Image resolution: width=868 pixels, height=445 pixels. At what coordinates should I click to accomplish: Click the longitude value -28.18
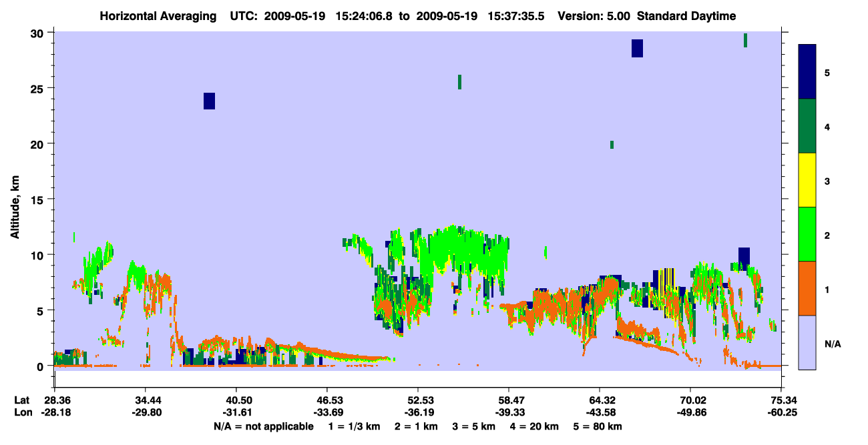[55, 412]
